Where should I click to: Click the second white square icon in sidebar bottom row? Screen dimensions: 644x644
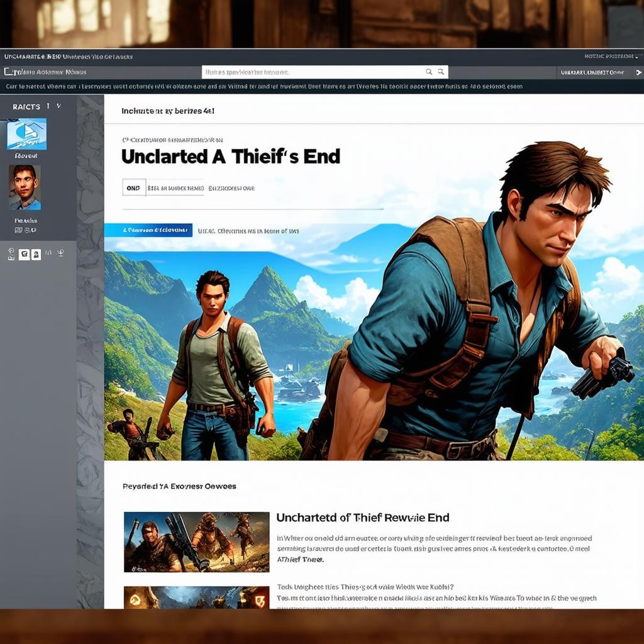pyautogui.click(x=36, y=254)
